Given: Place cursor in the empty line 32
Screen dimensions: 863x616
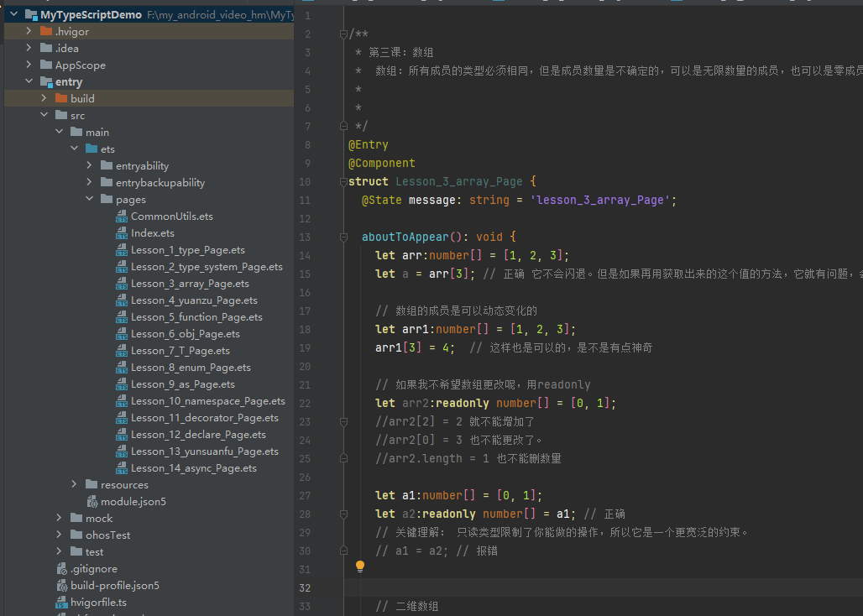Looking at the screenshot, I should coord(604,588).
